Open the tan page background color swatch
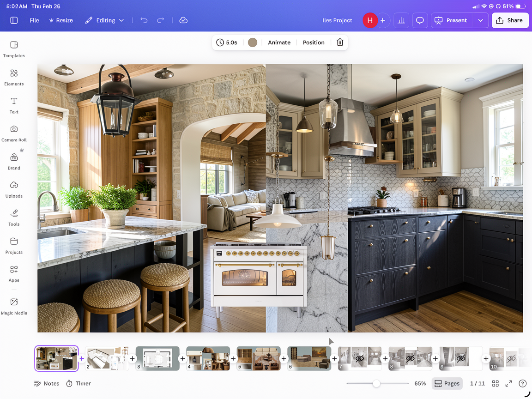The image size is (532, 399). tap(252, 42)
